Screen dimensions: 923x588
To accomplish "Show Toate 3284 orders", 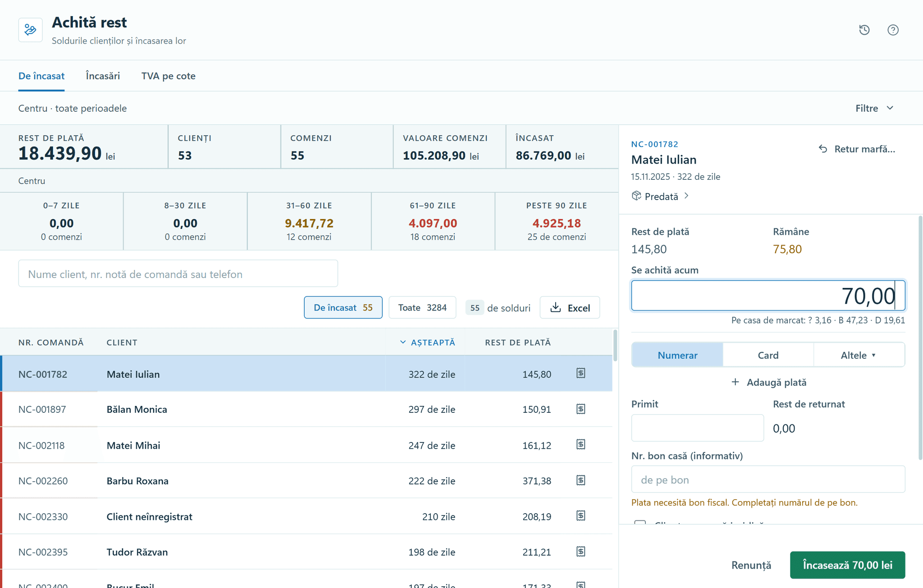I will pyautogui.click(x=422, y=307).
